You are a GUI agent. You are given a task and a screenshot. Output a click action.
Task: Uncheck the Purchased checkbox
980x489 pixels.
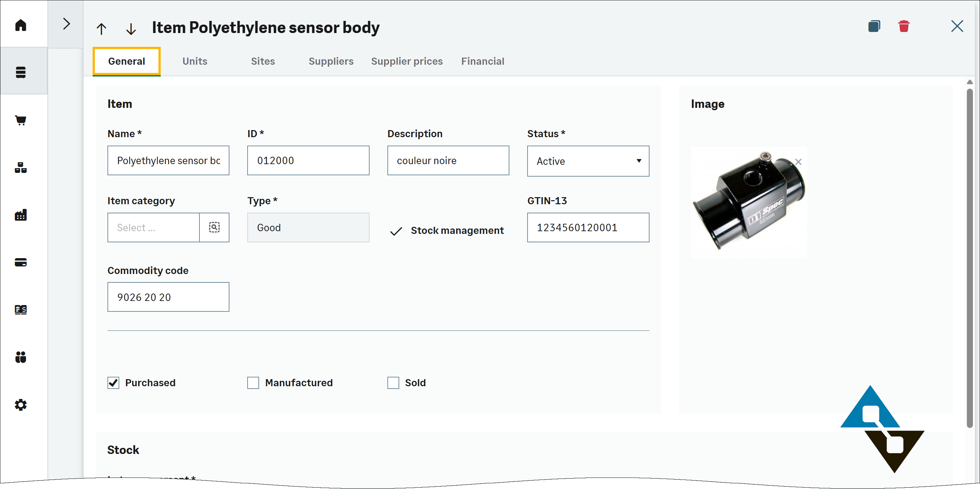point(114,383)
